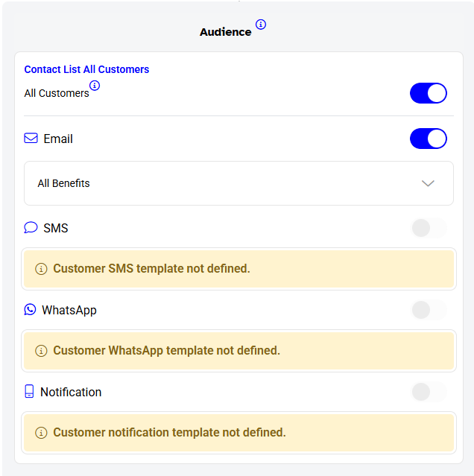Click the info icon beside All Customers
The width and height of the screenshot is (474, 476).
click(95, 86)
